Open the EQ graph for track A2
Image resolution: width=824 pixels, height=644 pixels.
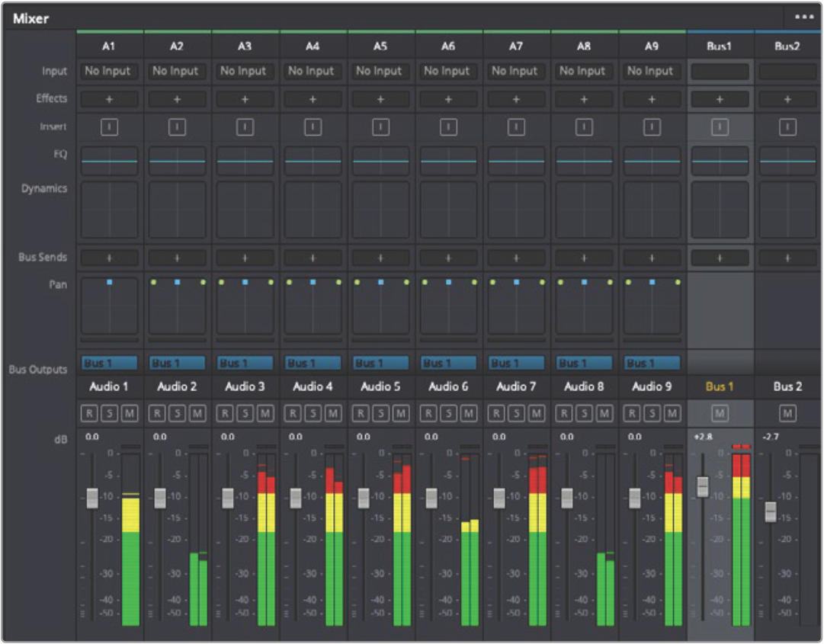click(x=177, y=161)
